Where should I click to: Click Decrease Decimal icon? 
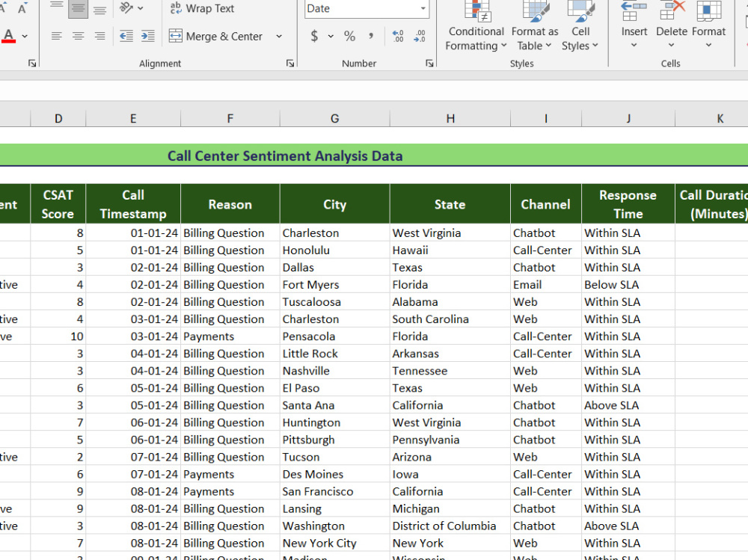[x=420, y=36]
